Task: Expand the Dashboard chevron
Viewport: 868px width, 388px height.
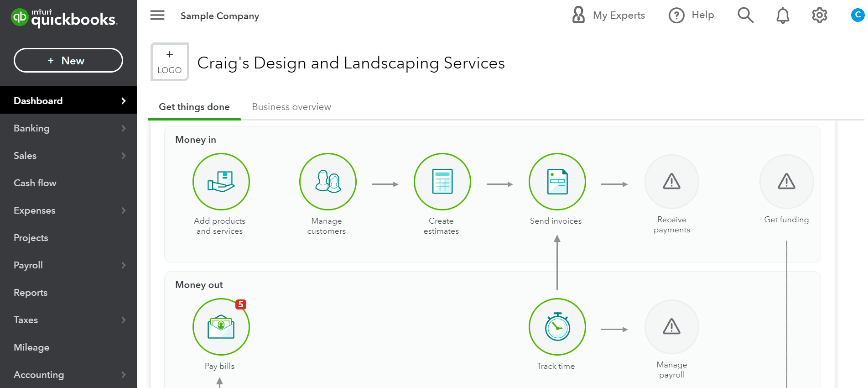Action: (124, 101)
